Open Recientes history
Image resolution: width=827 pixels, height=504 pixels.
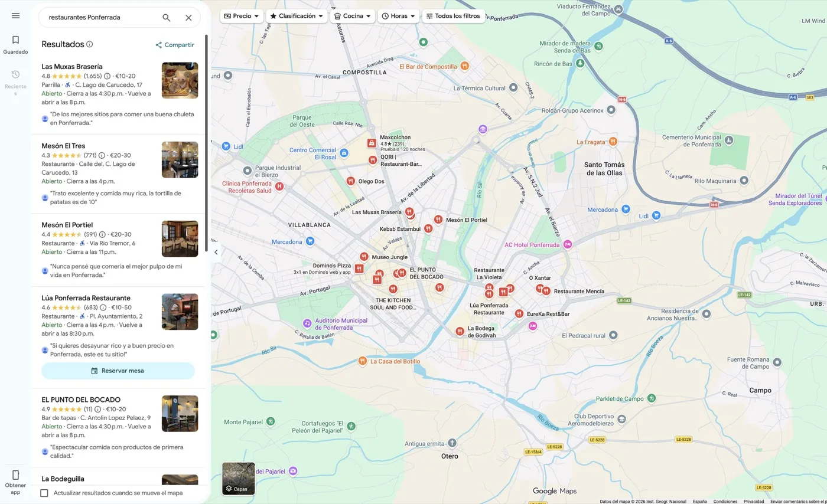point(15,81)
